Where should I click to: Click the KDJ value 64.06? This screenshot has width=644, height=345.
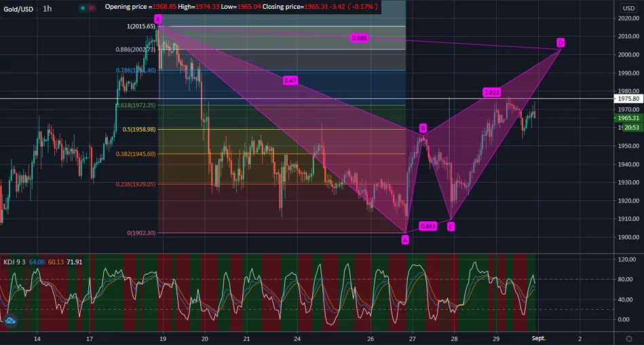pos(37,262)
